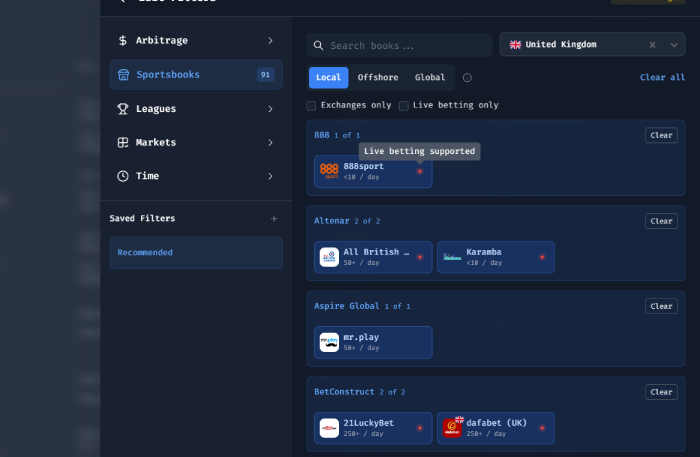Click the Aspire Global group heading

346,306
